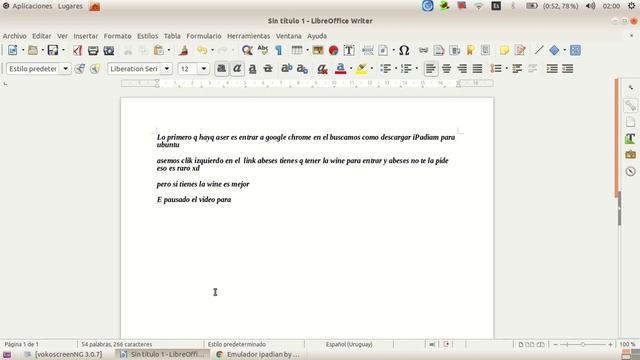Clear direct formatting
The width and height of the screenshot is (640, 360).
pos(322,69)
